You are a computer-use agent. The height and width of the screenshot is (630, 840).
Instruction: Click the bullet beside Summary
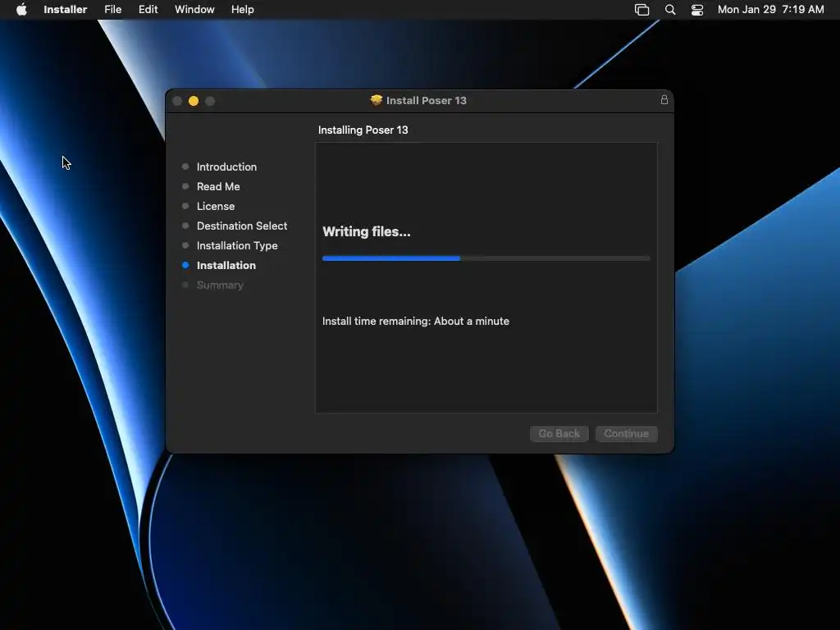[x=185, y=285]
